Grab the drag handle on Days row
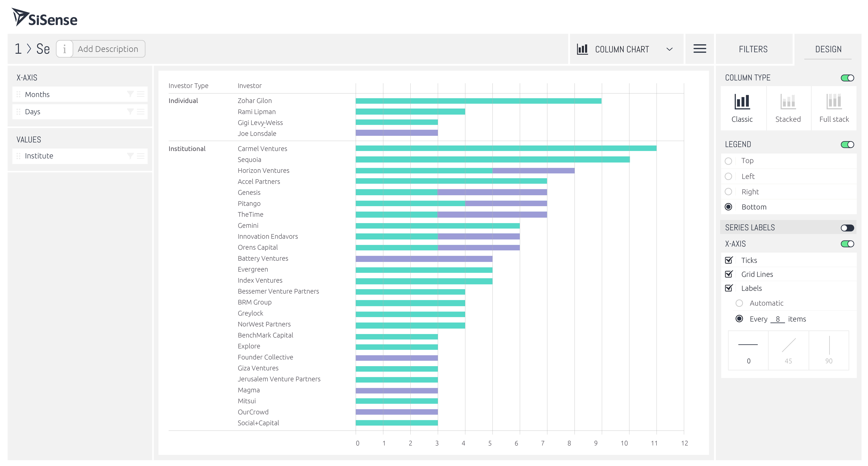The width and height of the screenshot is (868, 466). (19, 112)
